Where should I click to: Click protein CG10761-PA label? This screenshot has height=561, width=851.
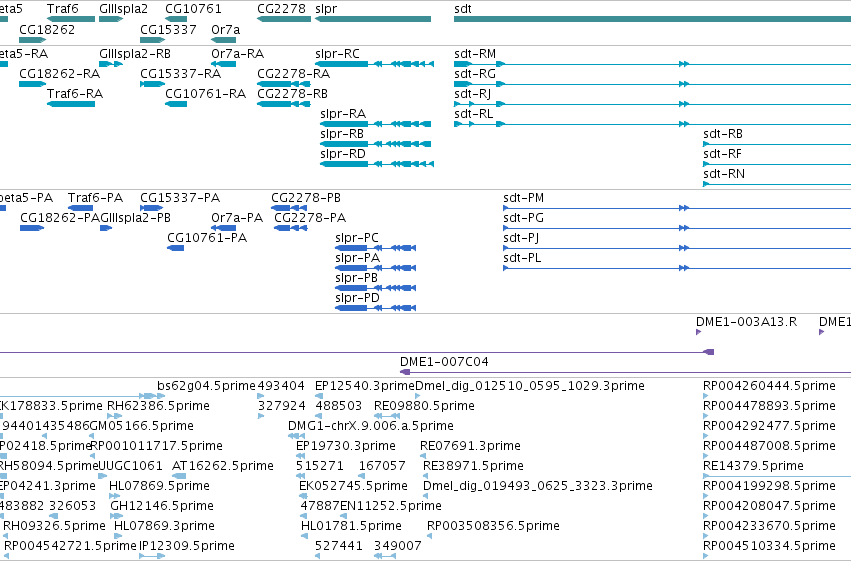pyautogui.click(x=207, y=238)
